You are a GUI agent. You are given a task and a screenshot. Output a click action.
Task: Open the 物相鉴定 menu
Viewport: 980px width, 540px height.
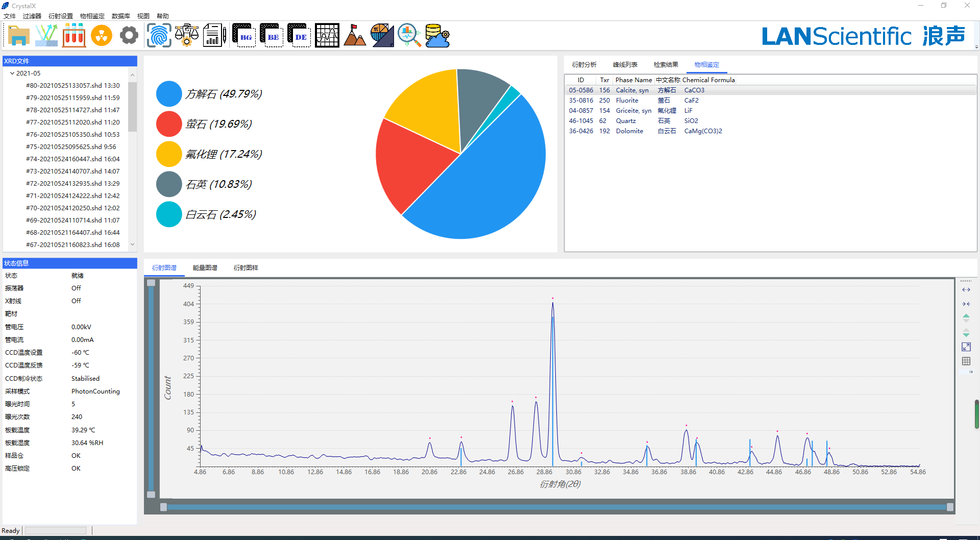tap(92, 16)
